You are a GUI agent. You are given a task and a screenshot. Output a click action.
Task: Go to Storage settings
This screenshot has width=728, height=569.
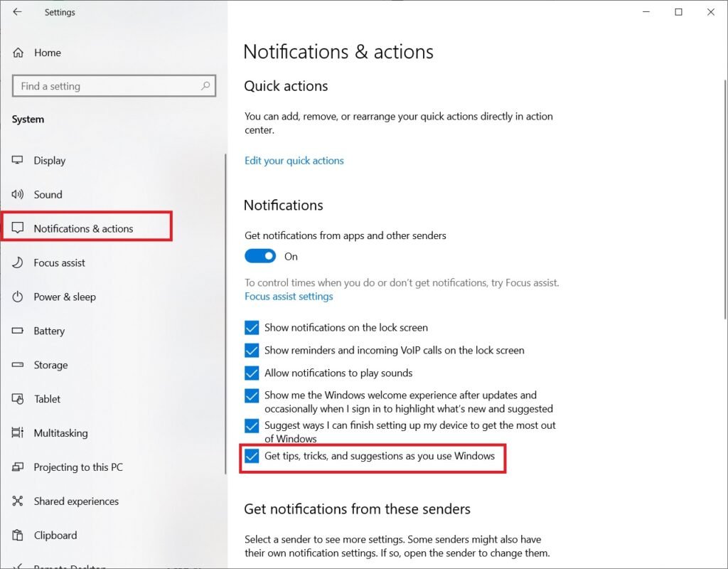point(50,365)
